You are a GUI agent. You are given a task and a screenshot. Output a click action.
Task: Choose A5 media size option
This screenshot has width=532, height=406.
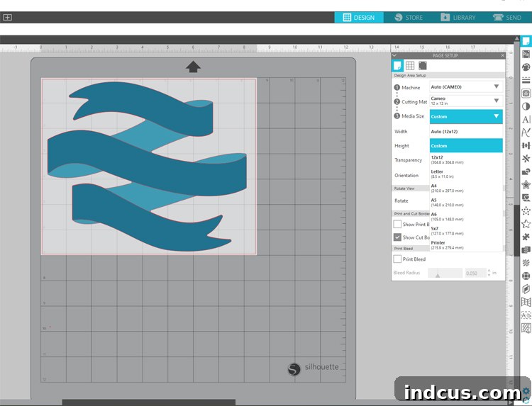(x=466, y=203)
